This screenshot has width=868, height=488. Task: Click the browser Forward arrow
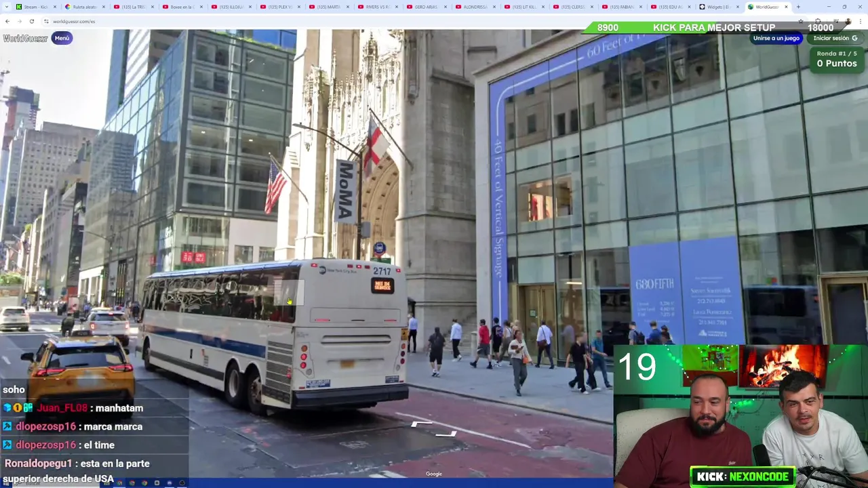(x=19, y=21)
